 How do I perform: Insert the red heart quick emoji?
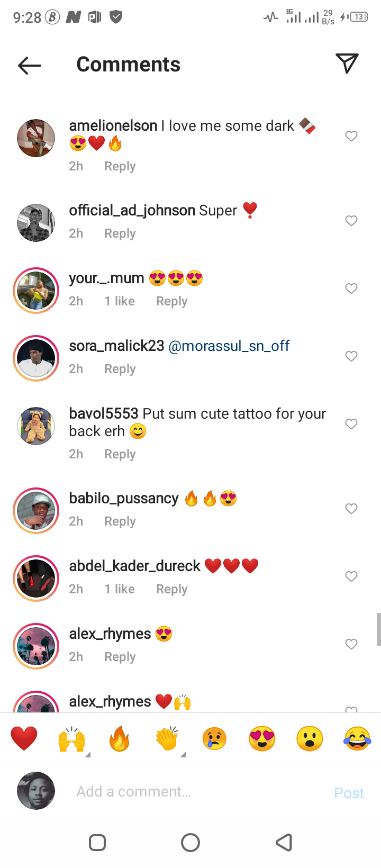coord(24,738)
